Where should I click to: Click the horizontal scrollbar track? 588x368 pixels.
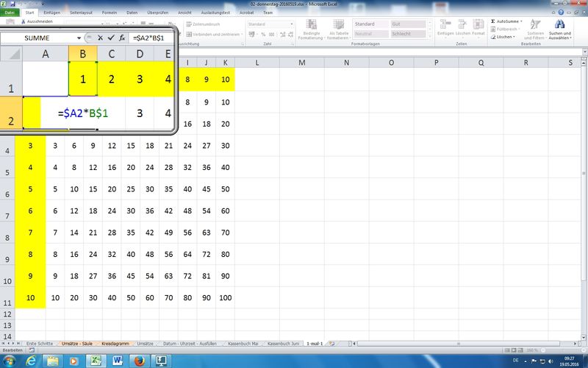(463, 344)
